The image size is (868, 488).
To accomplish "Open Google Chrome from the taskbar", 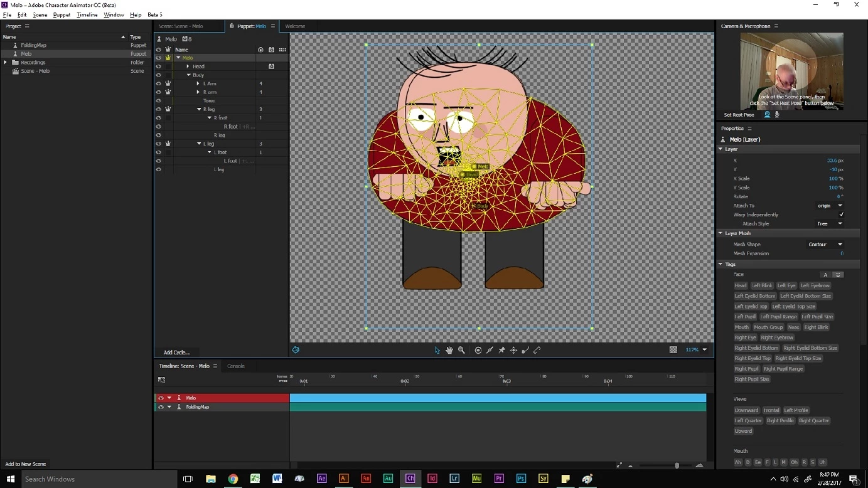I will (x=233, y=479).
